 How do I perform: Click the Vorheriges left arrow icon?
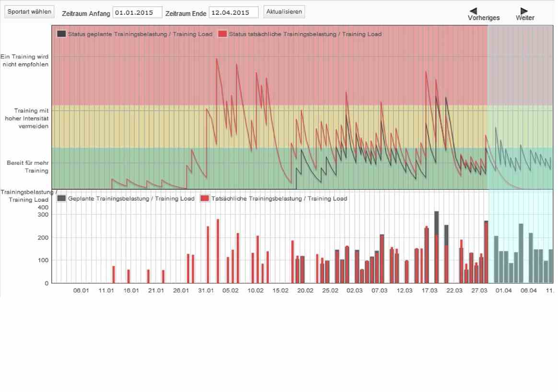click(474, 11)
